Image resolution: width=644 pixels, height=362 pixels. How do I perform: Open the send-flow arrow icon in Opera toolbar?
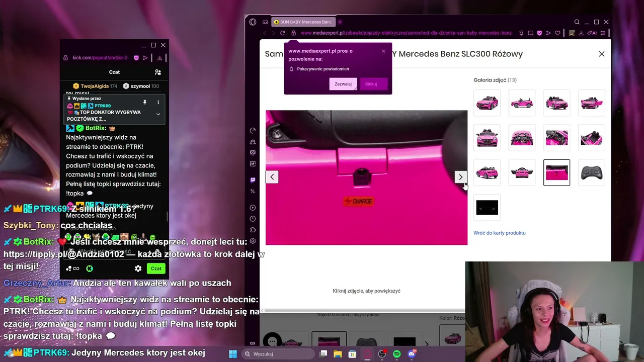(548, 33)
